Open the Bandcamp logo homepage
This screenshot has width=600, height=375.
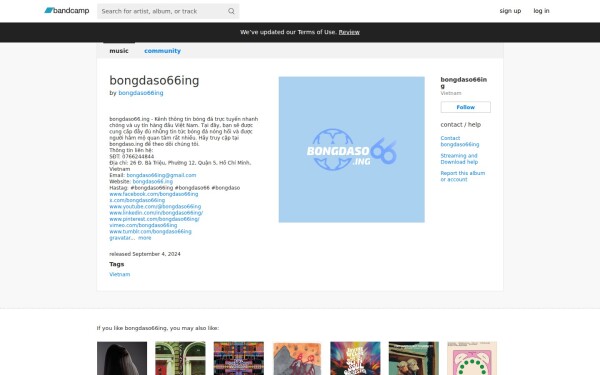pos(67,11)
